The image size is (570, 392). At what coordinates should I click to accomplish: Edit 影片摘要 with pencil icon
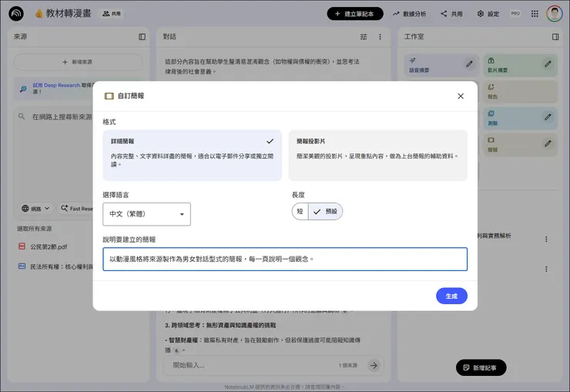tap(548, 64)
